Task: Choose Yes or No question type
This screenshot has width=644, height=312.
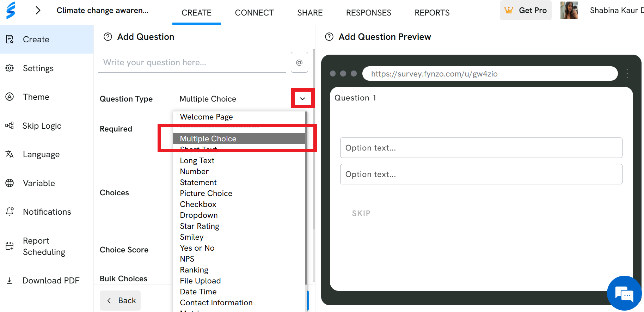Action: 197,248
